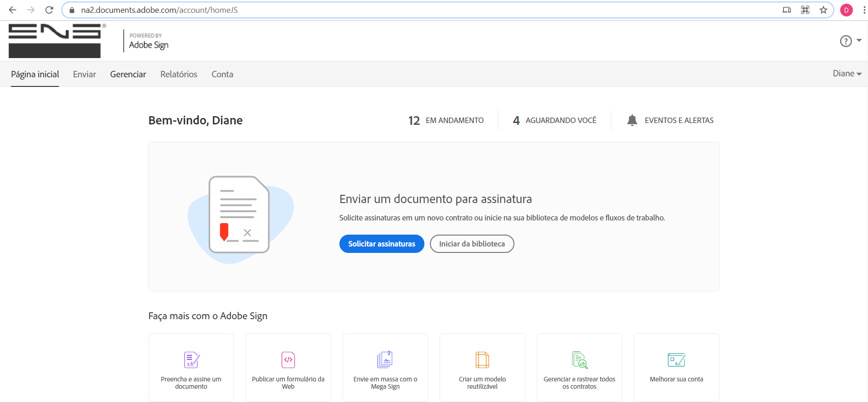Open Publicar um formulário da Web label
868x402 pixels.
tap(288, 383)
